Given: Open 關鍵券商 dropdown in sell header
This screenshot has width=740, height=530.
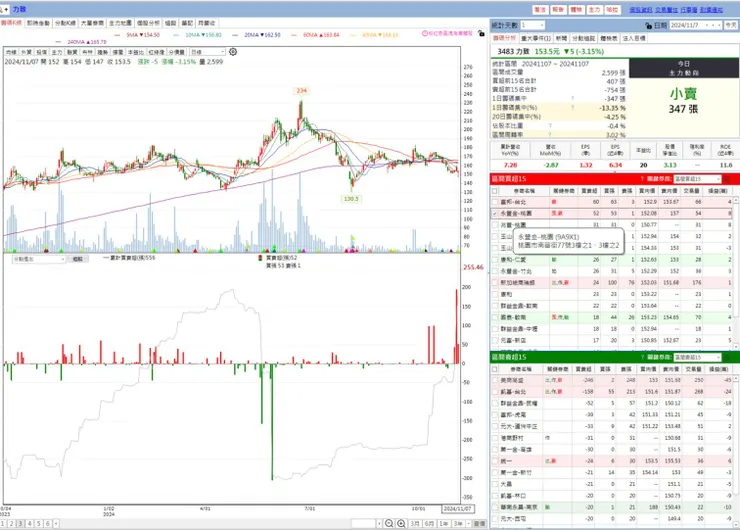Looking at the screenshot, I should [x=698, y=357].
